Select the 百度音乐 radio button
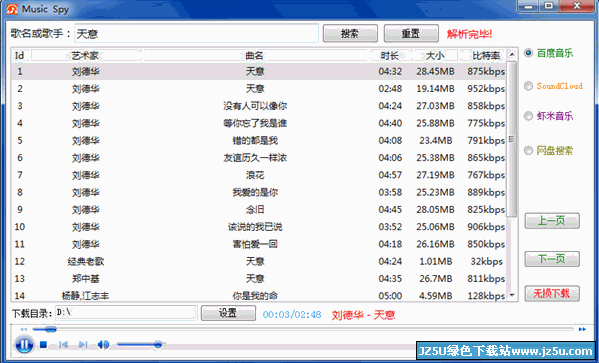599x363 pixels. pyautogui.click(x=528, y=53)
